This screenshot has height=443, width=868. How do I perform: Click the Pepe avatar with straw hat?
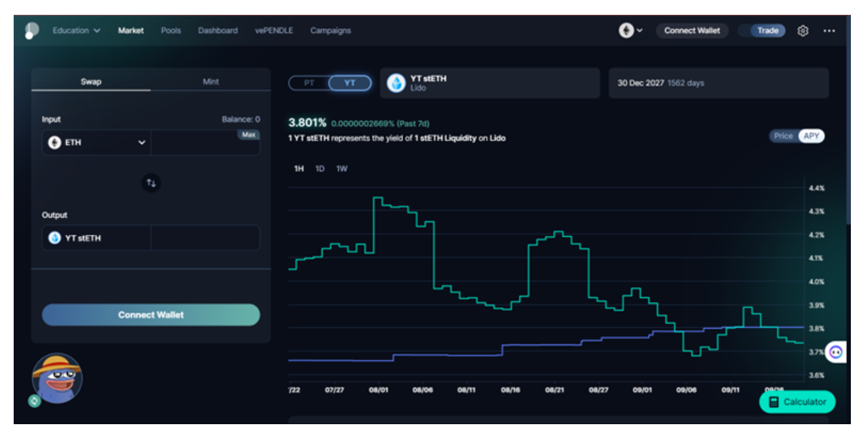pos(56,378)
